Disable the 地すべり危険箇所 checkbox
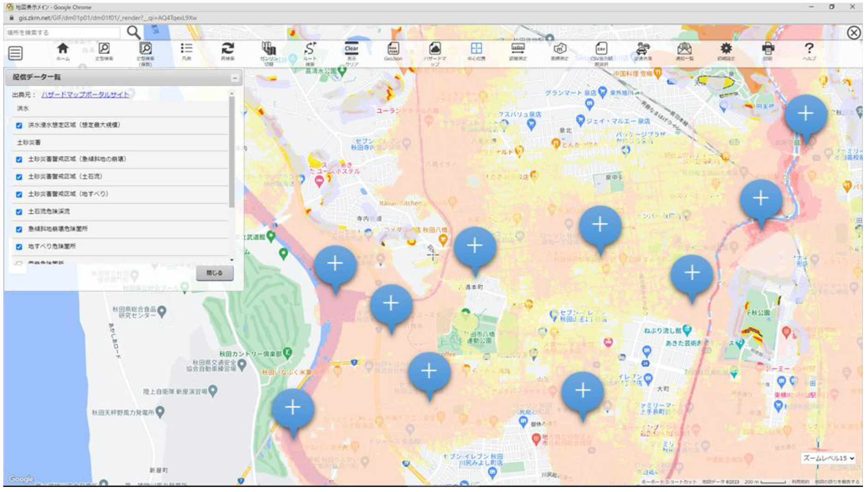The height and width of the screenshot is (492, 868). 19,247
